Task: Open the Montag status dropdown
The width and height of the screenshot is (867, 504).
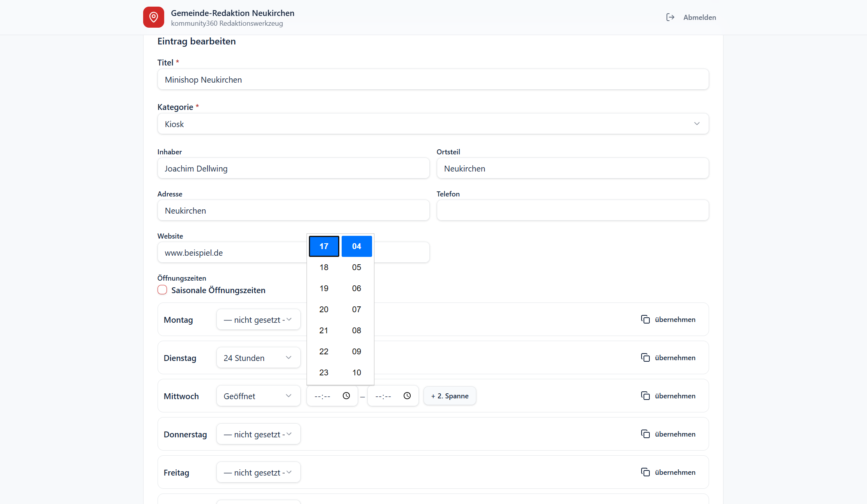Action: click(258, 319)
